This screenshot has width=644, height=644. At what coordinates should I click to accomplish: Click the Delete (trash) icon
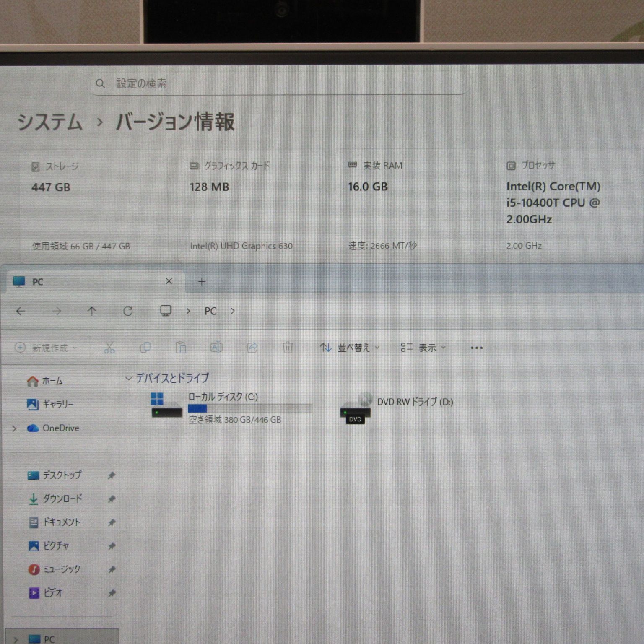(x=287, y=348)
